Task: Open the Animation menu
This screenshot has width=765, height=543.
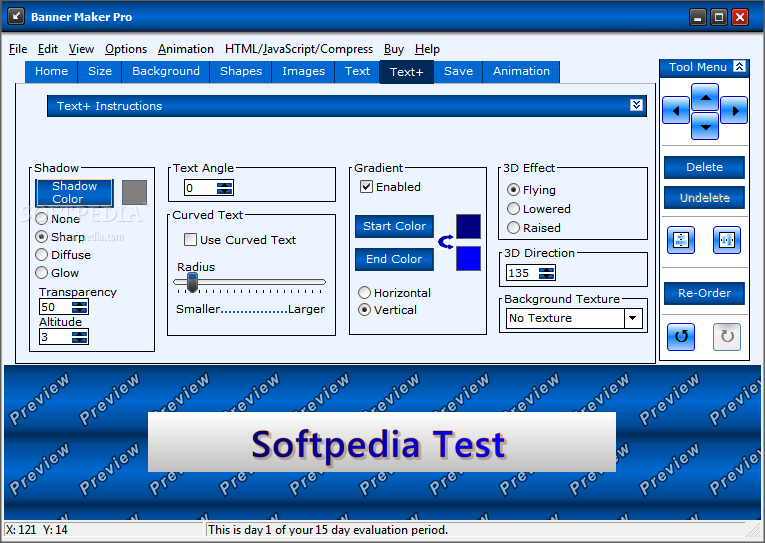Action: [x=186, y=49]
